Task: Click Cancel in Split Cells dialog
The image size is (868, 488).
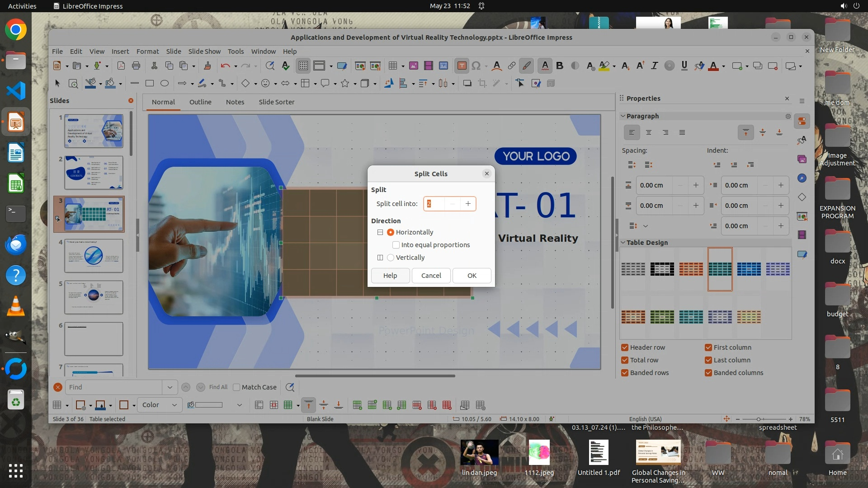Action: point(431,276)
